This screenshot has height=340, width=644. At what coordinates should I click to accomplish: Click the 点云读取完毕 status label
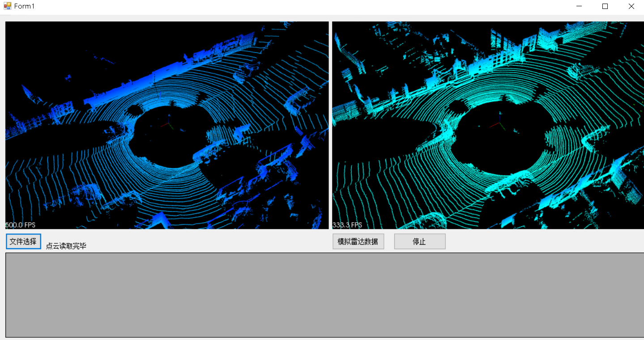(x=66, y=246)
